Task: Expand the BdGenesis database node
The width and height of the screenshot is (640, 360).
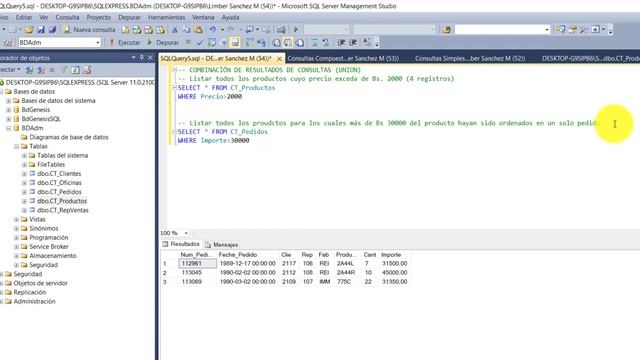Action: point(9,110)
